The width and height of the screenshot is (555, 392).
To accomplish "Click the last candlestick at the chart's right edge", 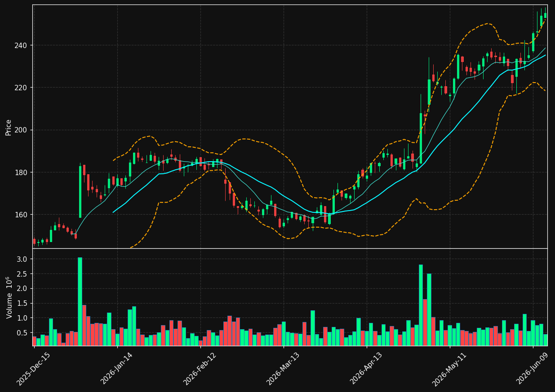I will coord(546,15).
